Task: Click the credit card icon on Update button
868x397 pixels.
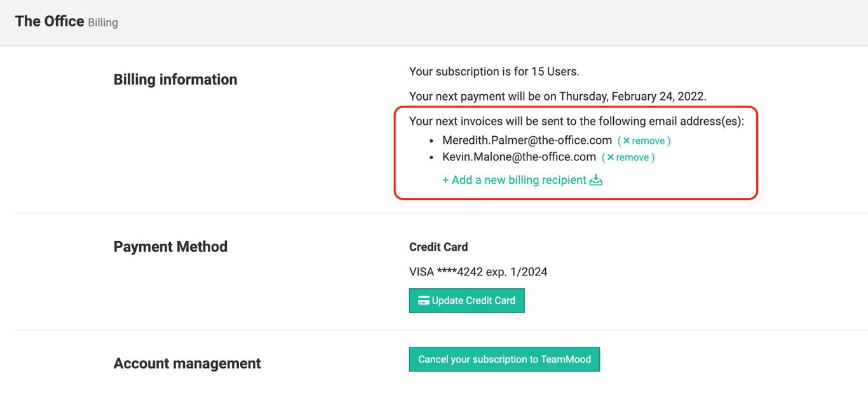Action: click(423, 300)
